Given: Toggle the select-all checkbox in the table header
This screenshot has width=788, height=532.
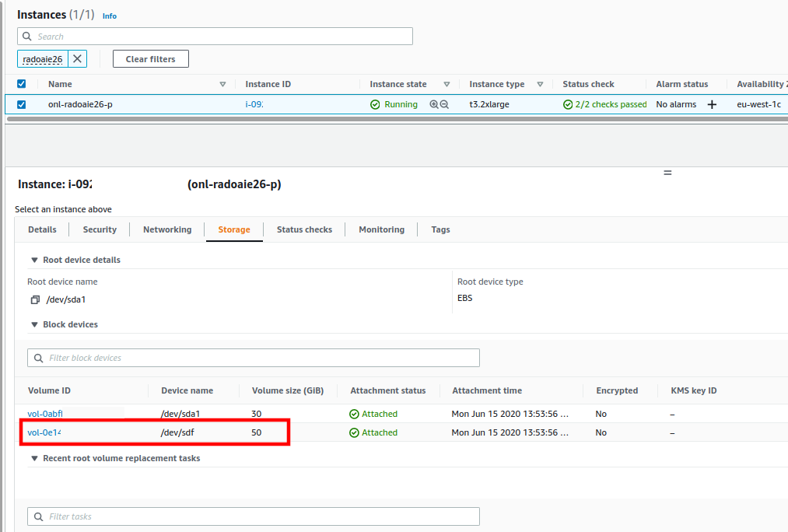Looking at the screenshot, I should tap(21, 83).
